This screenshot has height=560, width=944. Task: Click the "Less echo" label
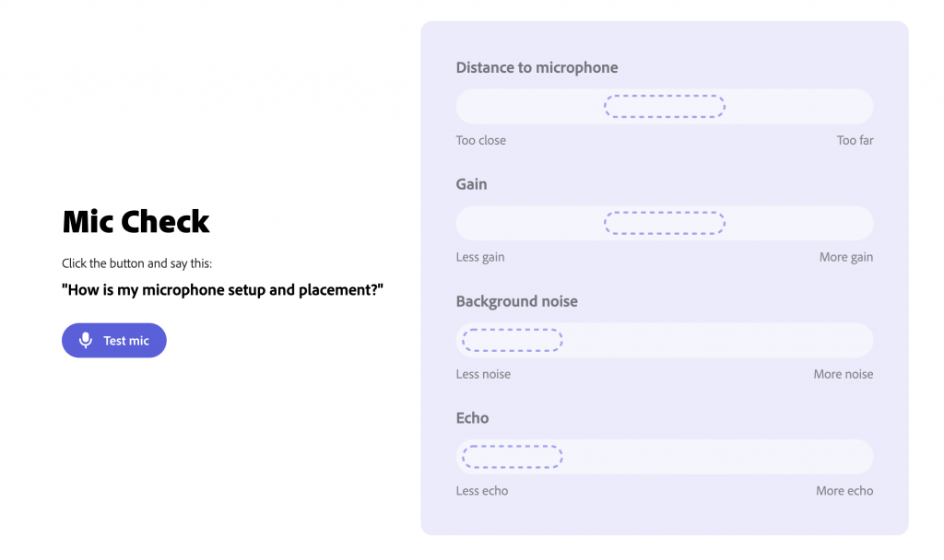(481, 491)
